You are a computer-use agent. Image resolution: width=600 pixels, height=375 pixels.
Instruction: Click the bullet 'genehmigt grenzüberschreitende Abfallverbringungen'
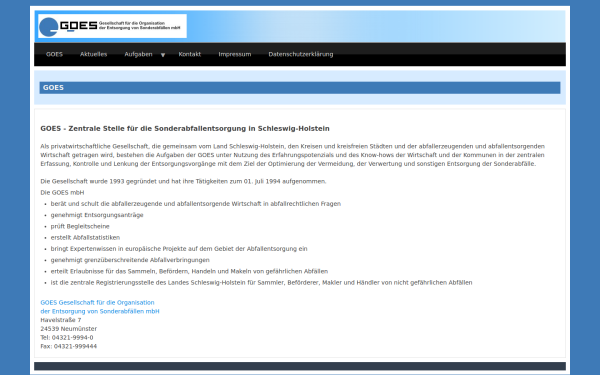tap(130, 260)
